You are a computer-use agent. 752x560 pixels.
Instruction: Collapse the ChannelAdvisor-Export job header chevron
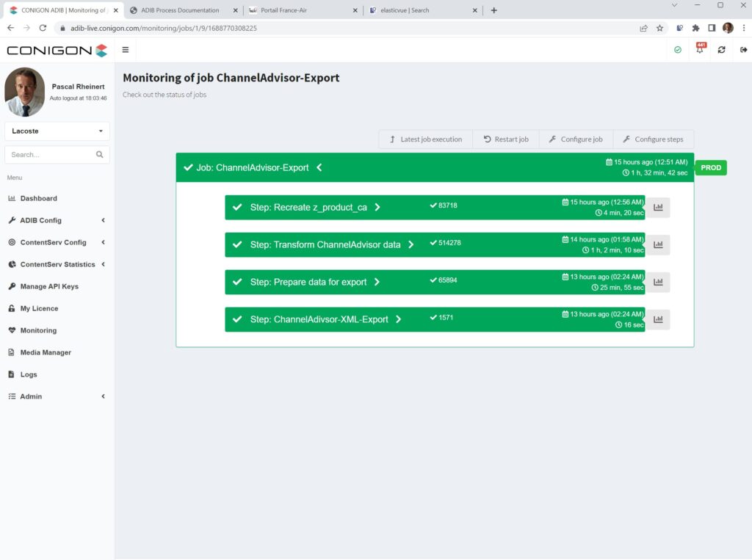click(319, 167)
